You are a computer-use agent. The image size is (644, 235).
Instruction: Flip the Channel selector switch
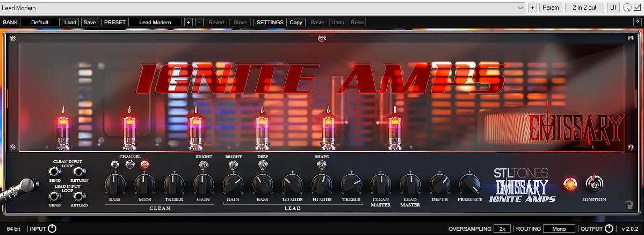click(130, 165)
